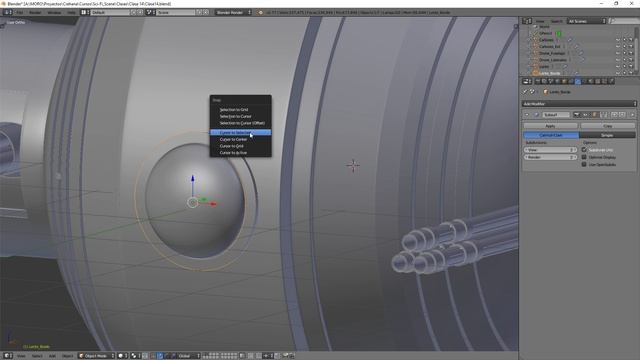This screenshot has width=640, height=360.
Task: Collapse the Subsurf modifier panel arrow
Action: (527, 115)
